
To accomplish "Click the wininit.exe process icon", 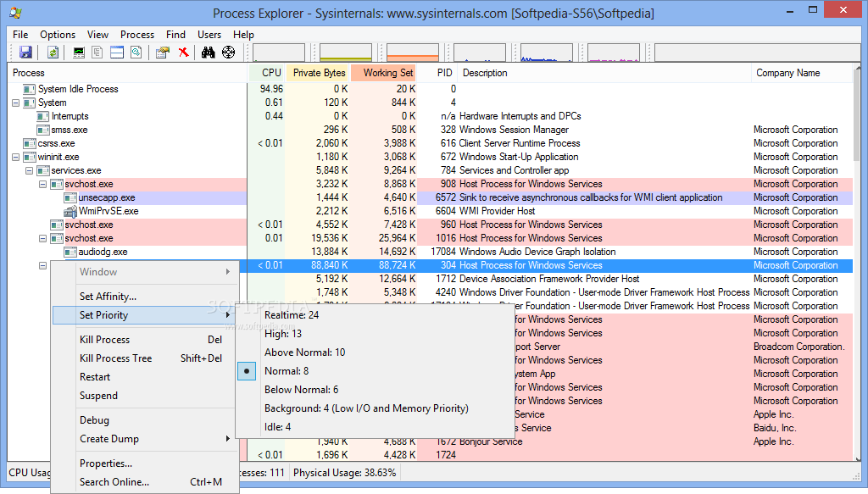I will 30,157.
